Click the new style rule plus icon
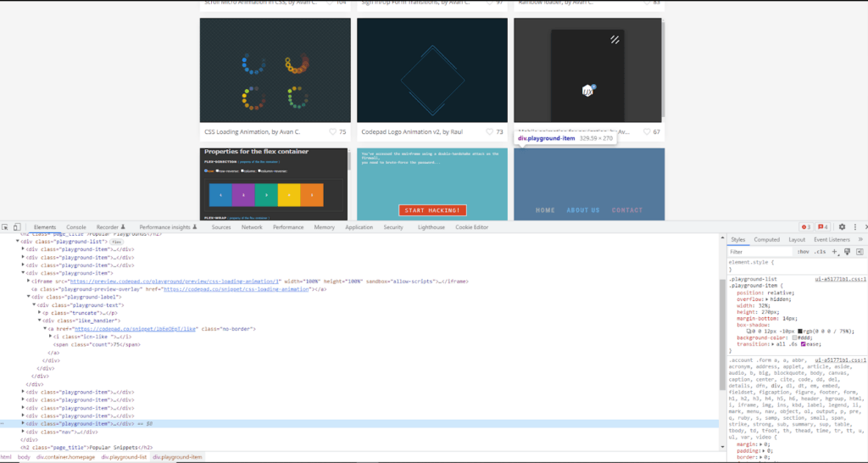868x463 pixels. tap(835, 252)
